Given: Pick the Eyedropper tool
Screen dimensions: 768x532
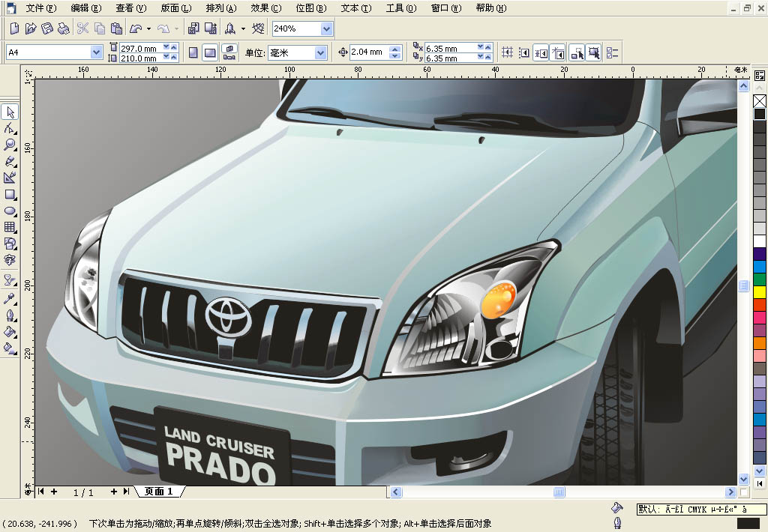Looking at the screenshot, I should [x=10, y=298].
